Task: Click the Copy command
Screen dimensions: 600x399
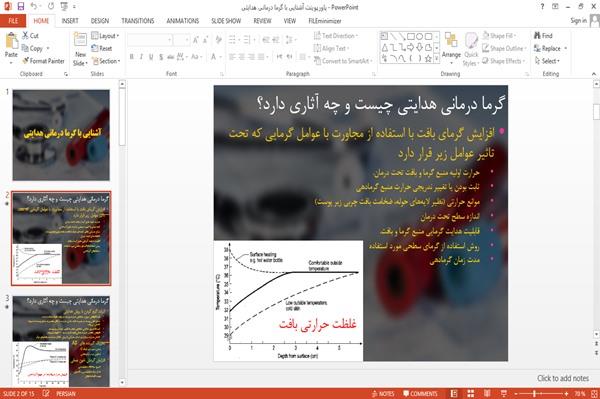Action: (x=32, y=48)
